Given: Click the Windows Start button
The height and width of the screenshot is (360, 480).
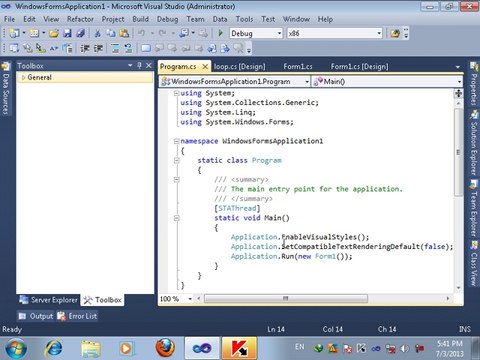Looking at the screenshot, I should coord(15,349).
